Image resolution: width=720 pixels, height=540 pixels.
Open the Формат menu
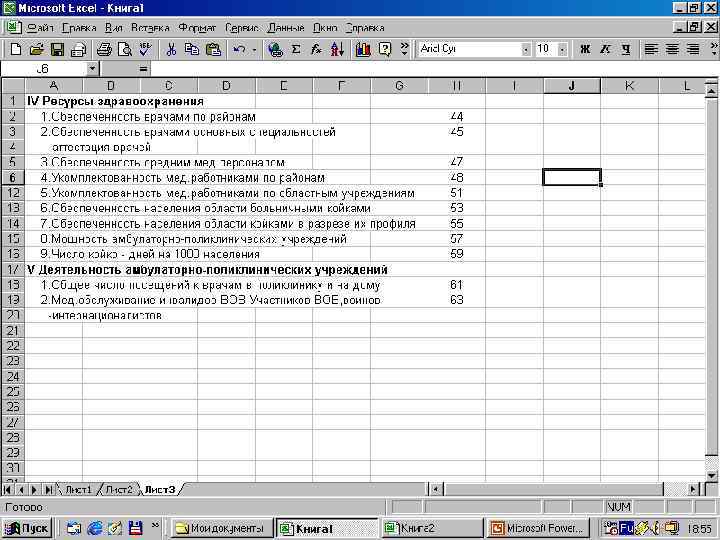[x=197, y=28]
